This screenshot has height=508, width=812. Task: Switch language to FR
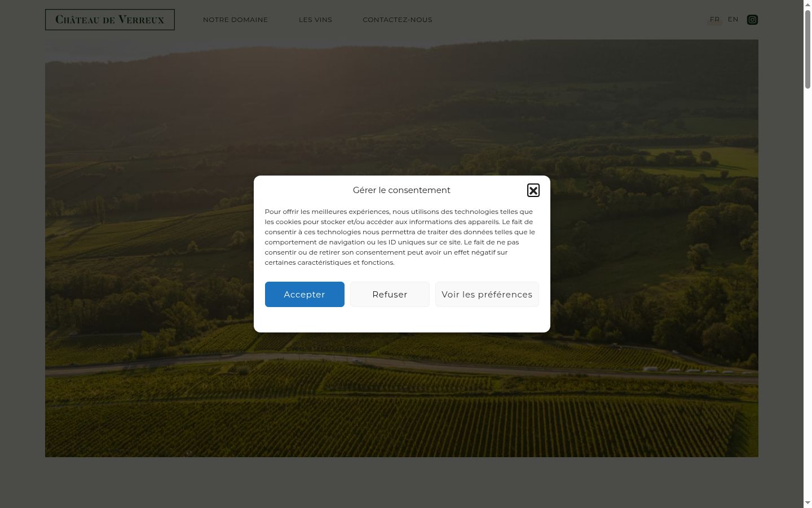click(x=715, y=20)
